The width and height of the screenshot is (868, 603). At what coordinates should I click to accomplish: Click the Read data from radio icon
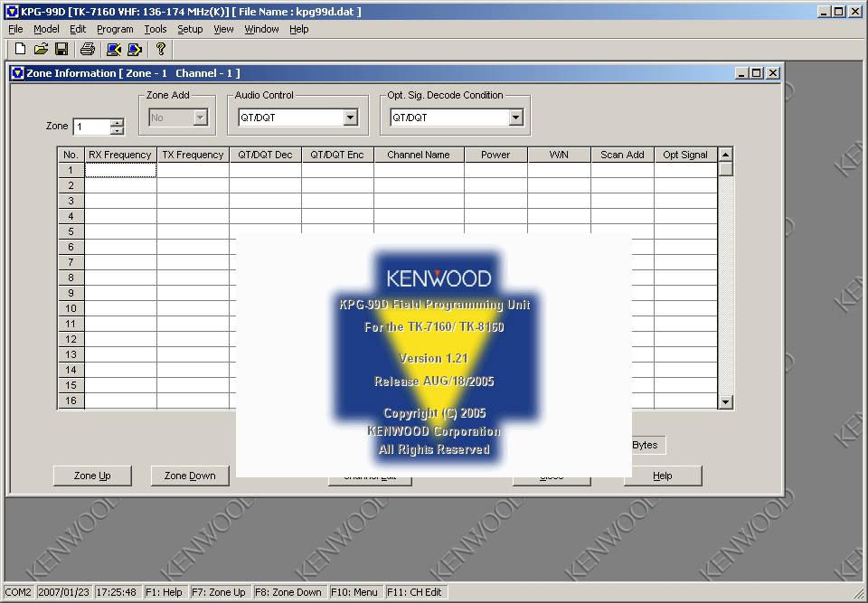(114, 50)
